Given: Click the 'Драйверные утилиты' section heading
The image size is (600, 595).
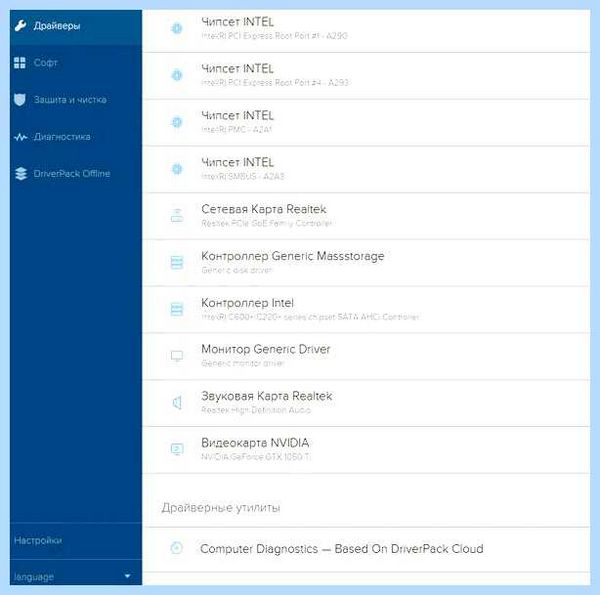Looking at the screenshot, I should click(x=221, y=508).
